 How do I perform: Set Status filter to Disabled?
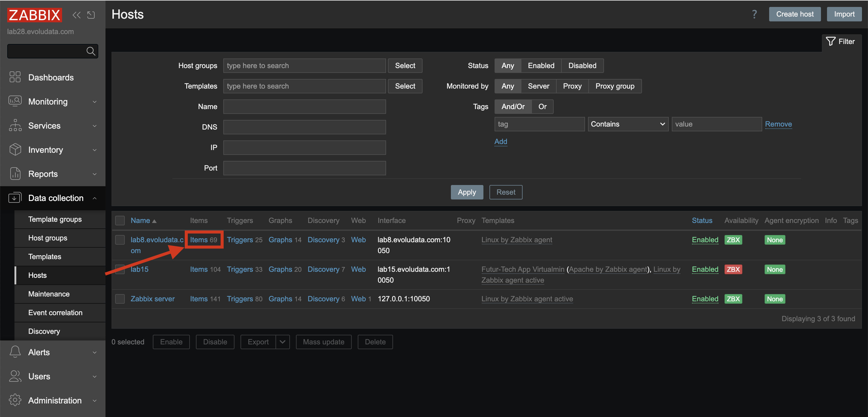tap(582, 65)
